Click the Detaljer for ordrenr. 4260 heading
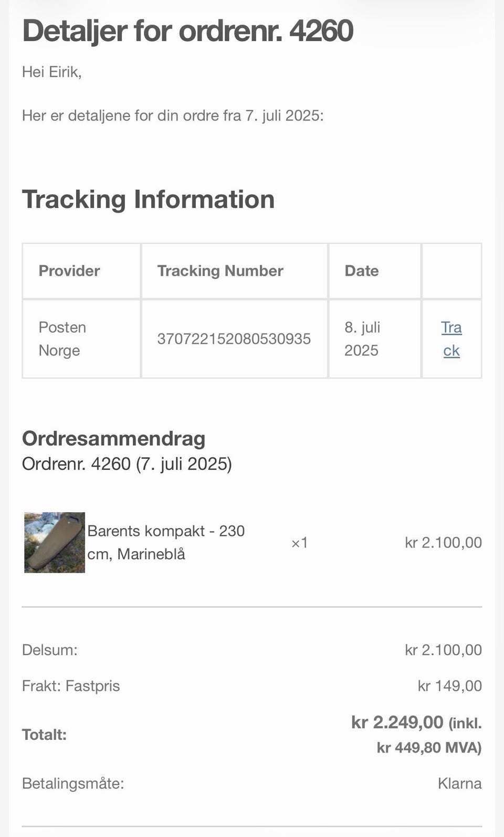 click(187, 30)
